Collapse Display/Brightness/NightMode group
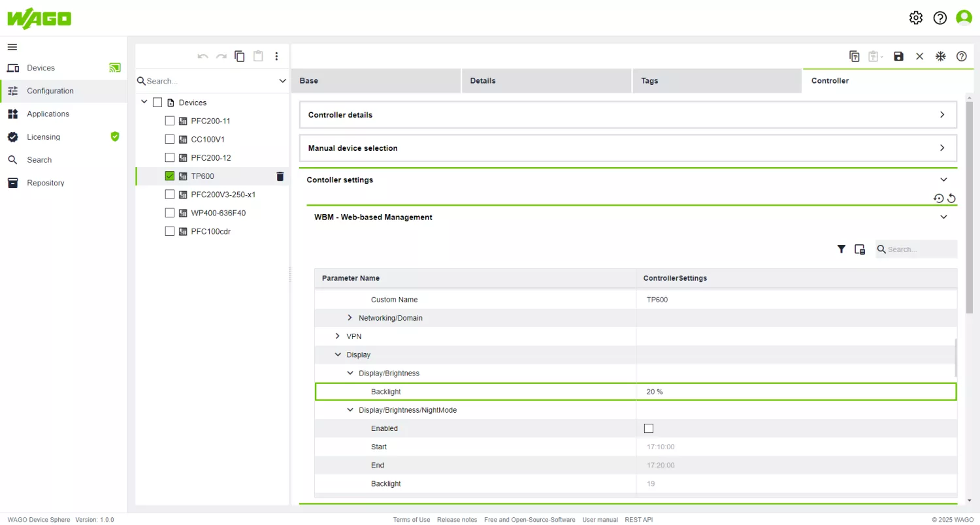The height and width of the screenshot is (525, 980). click(350, 410)
